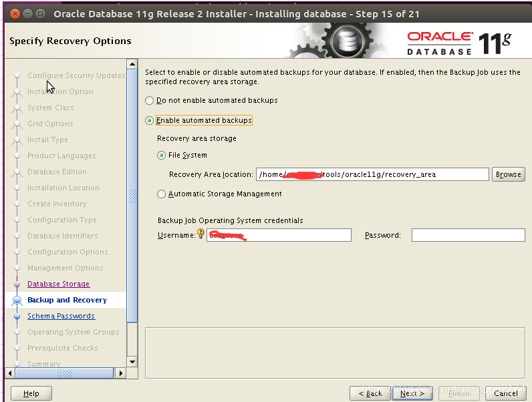Choose Automatic Storage Management option
This screenshot has width=532, height=402.
(x=162, y=194)
